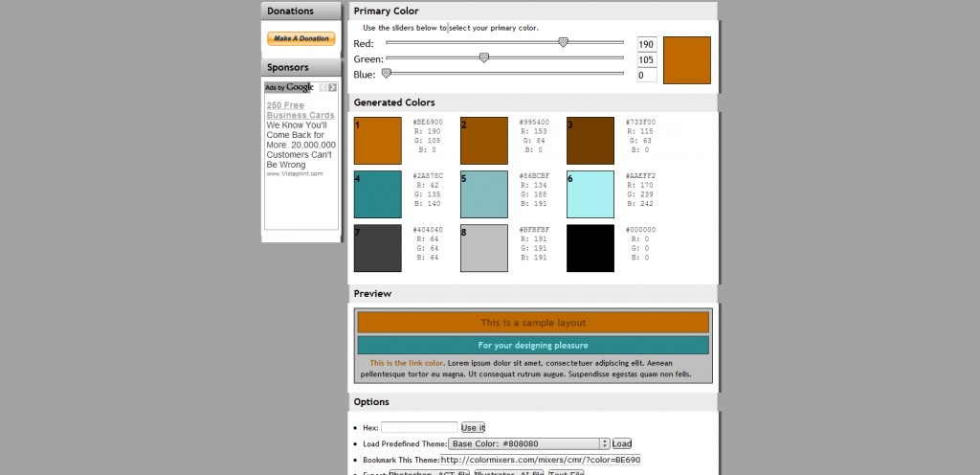Select generated color swatch 1 (#BE6900)
The image size is (980, 475).
[377, 141]
